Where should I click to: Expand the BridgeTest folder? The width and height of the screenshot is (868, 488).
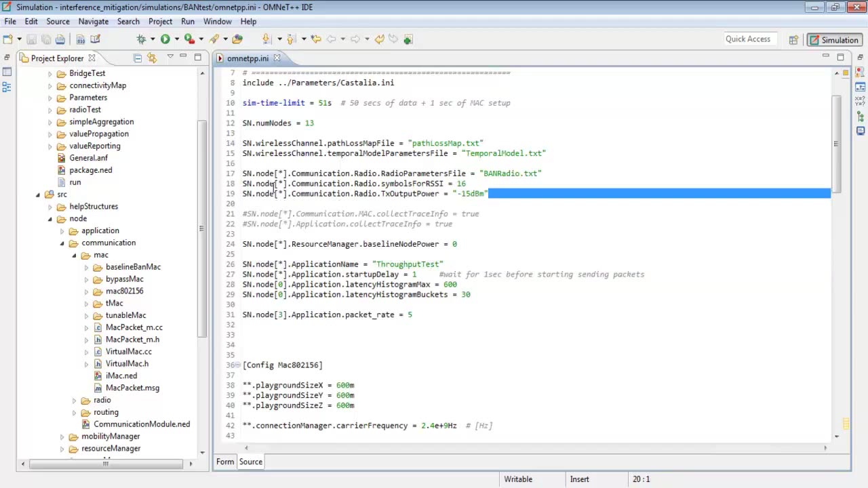coord(50,73)
